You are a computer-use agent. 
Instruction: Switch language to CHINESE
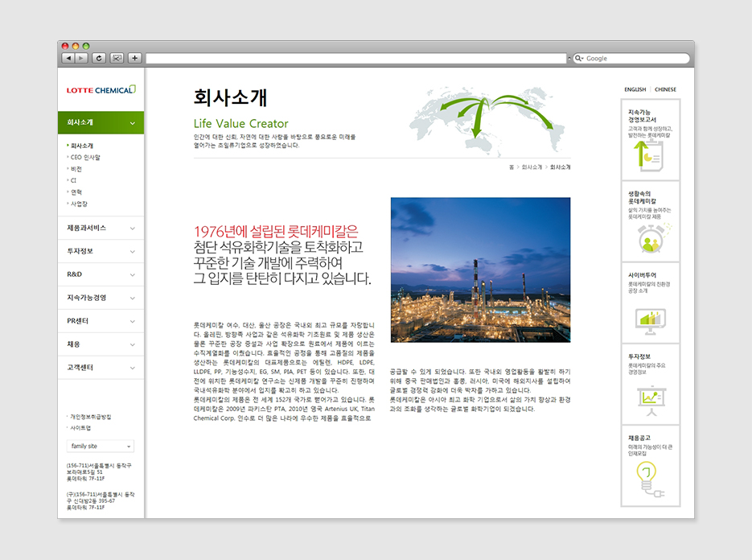665,89
